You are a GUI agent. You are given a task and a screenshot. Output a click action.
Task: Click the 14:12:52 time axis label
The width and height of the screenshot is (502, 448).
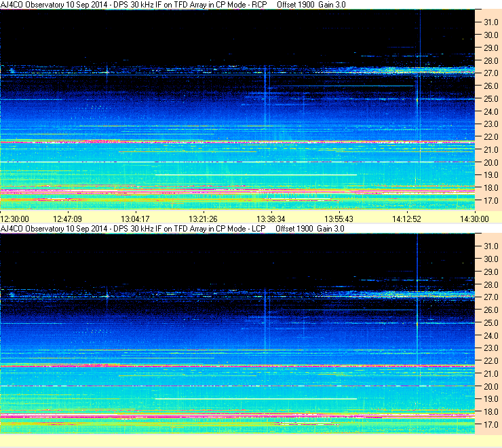pos(406,219)
